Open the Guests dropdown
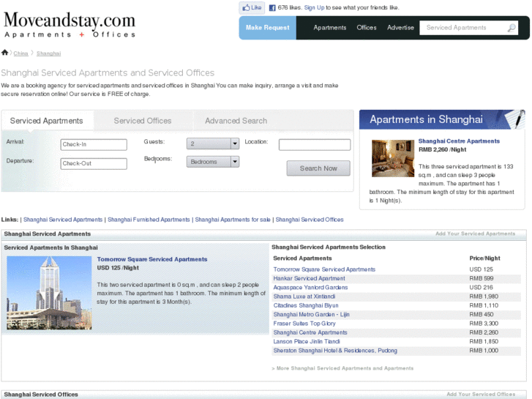 [213, 143]
